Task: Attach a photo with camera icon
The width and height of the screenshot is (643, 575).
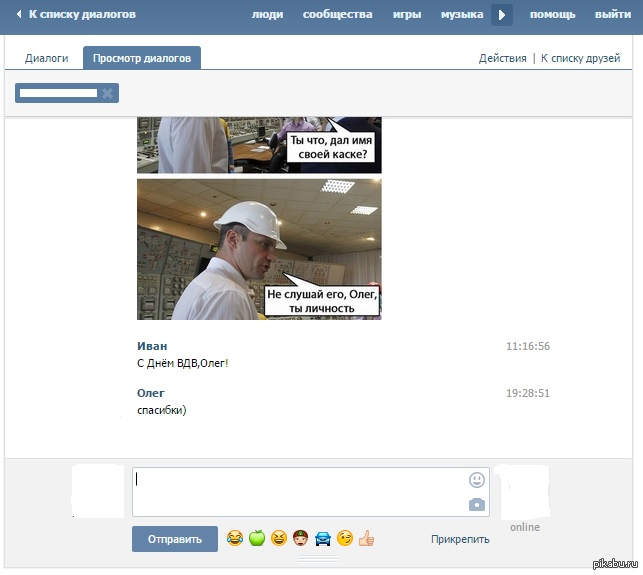Action: point(477,504)
